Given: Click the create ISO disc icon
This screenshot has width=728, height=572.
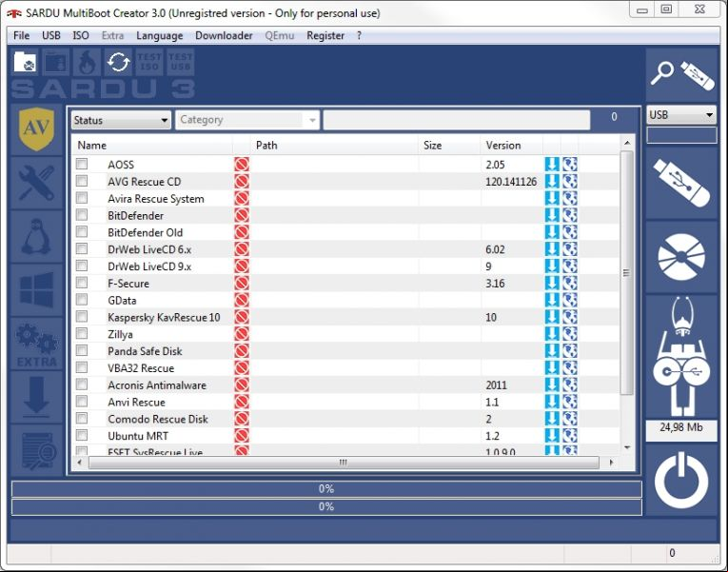Looking at the screenshot, I should 681,257.
